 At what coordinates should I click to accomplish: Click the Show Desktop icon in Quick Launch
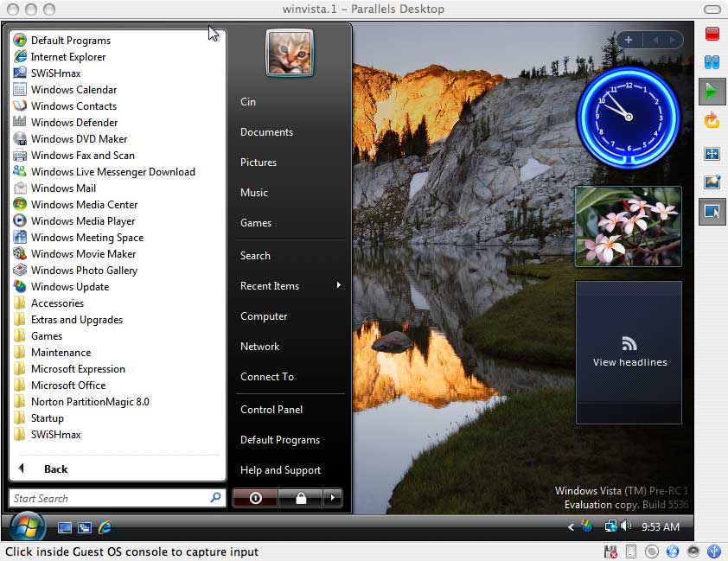[65, 527]
